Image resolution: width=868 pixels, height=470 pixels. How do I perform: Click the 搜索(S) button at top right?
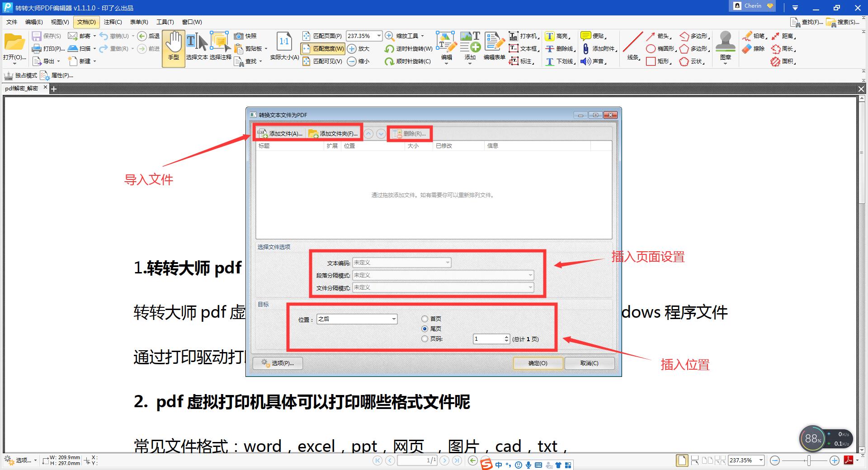[843, 22]
